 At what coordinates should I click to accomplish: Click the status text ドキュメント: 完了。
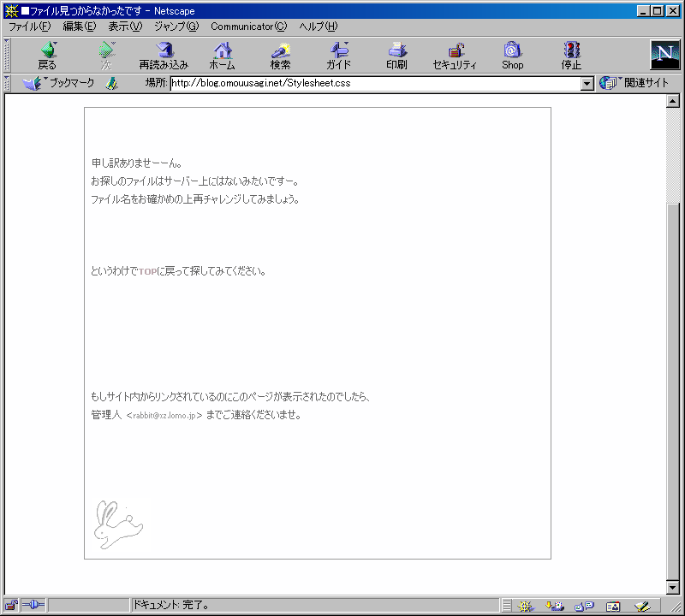pos(170,605)
